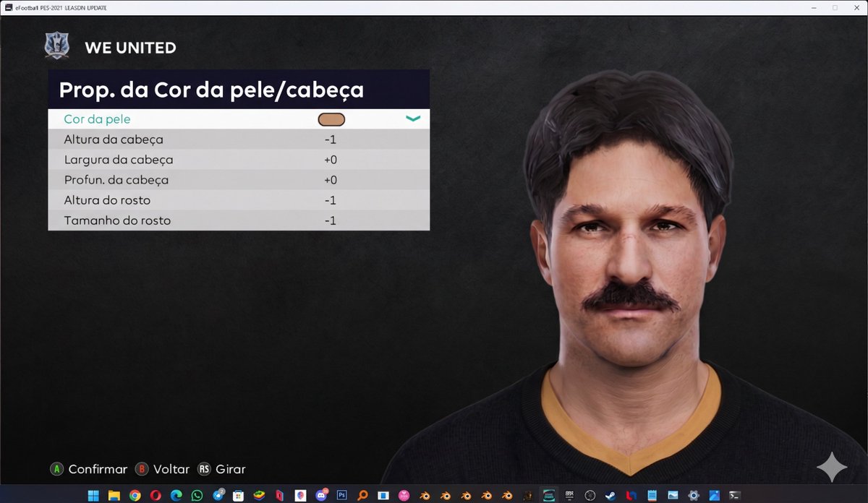Open Microsoft Edge from the taskbar
This screenshot has width=868, height=503.
tap(176, 495)
